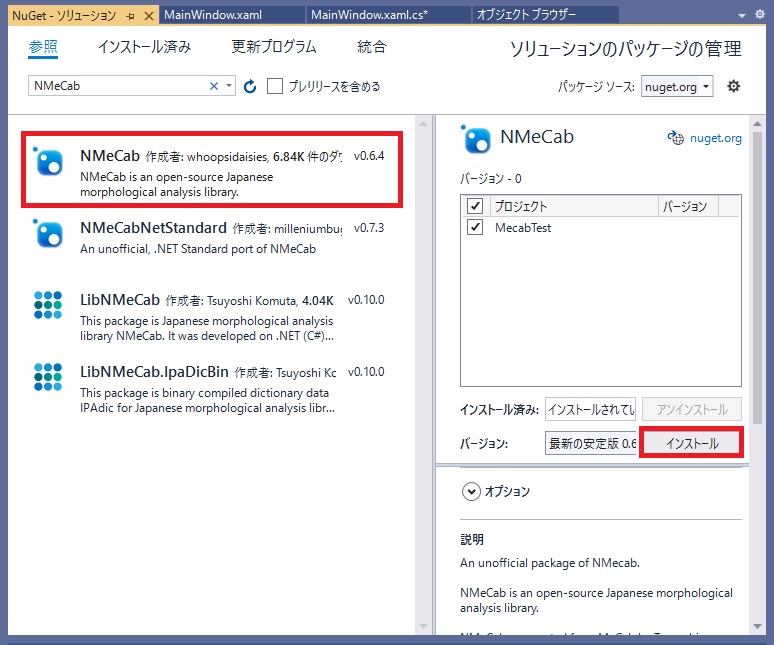Show the open tabs dropdown list
774x645 pixels.
click(741, 15)
